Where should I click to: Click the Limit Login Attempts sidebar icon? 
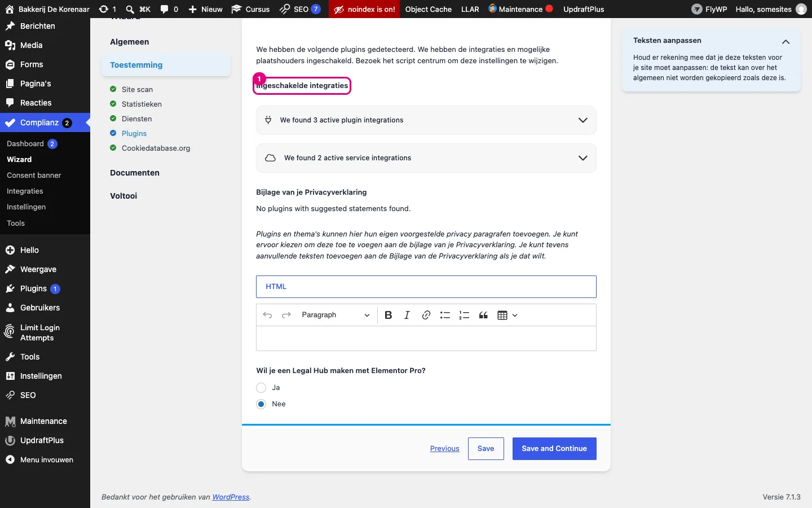pyautogui.click(x=10, y=332)
